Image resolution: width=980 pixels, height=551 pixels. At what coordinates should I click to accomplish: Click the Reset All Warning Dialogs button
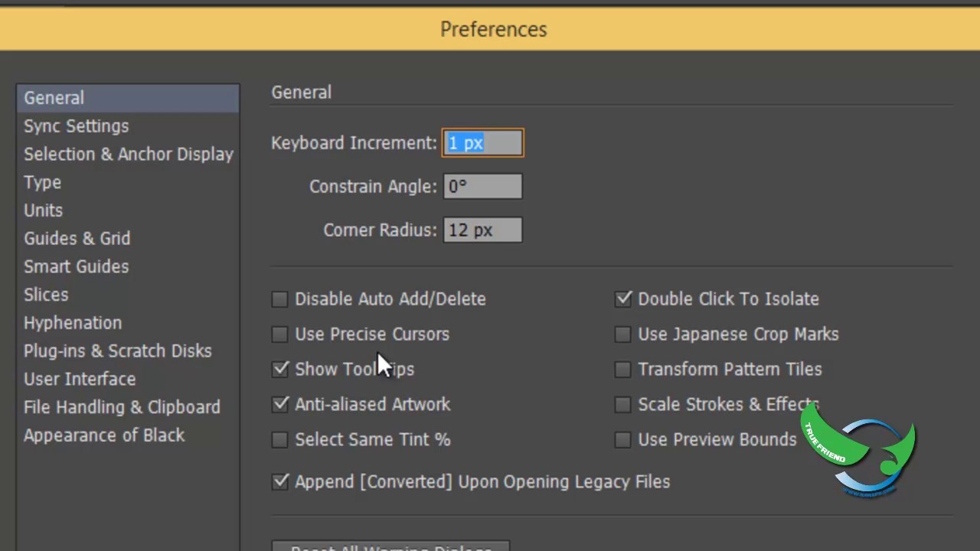[390, 546]
